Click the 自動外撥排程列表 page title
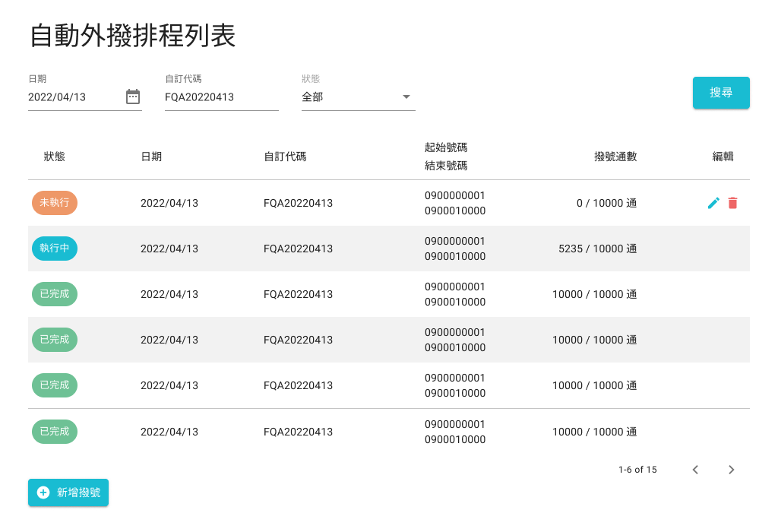 point(132,36)
